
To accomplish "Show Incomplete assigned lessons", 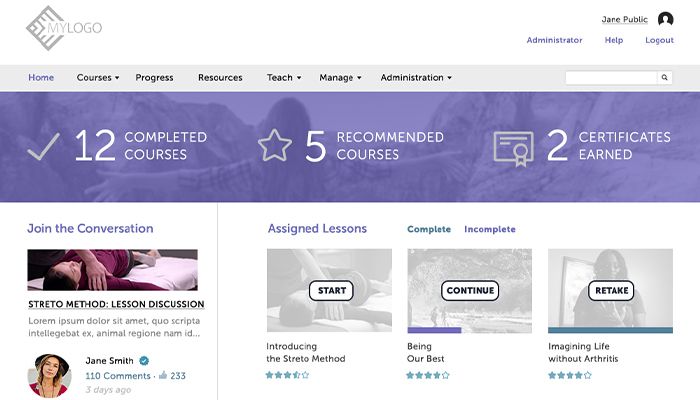I will [x=490, y=229].
